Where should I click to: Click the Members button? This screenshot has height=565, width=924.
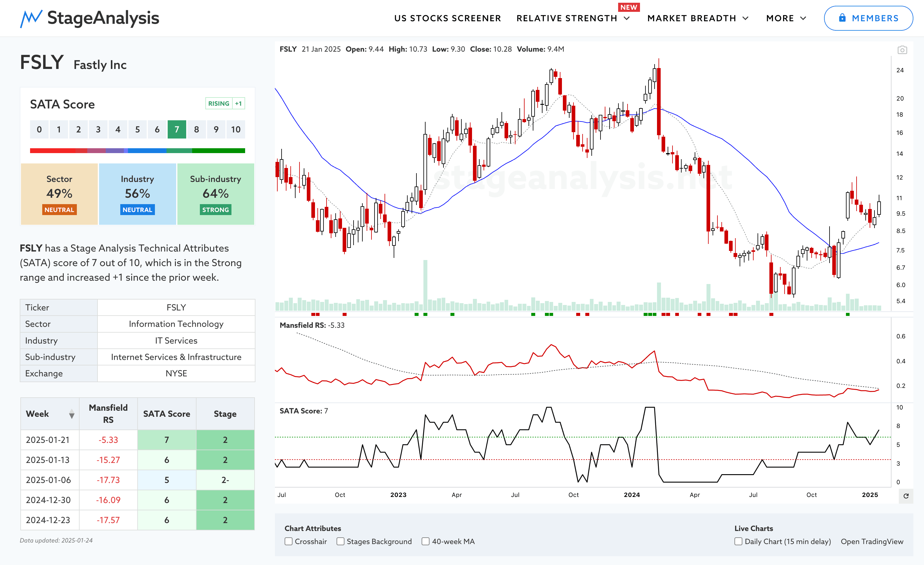868,18
